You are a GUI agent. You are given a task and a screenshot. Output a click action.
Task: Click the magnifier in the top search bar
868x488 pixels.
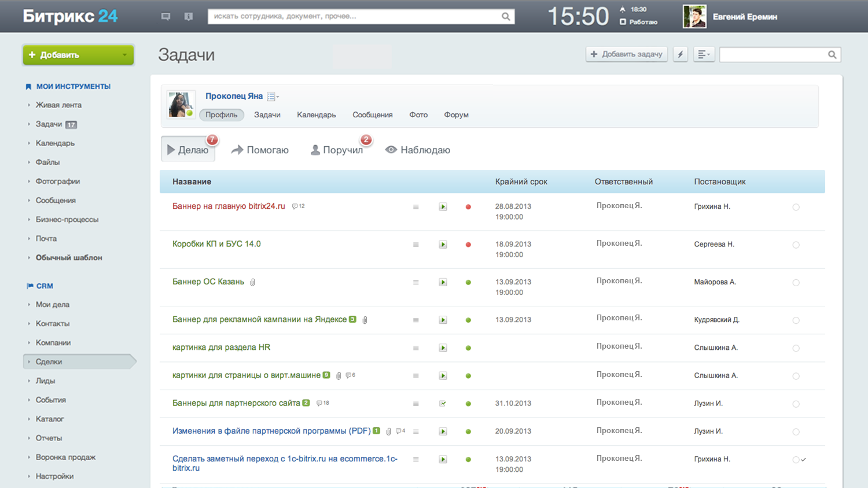click(x=506, y=17)
